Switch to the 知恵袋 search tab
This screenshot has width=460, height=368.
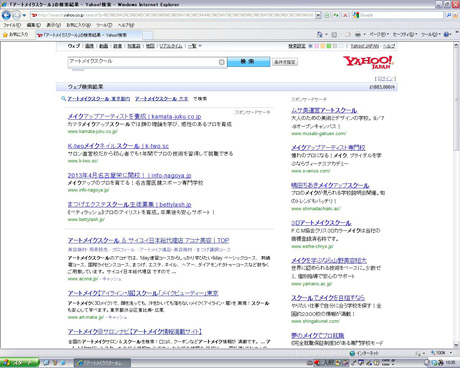tap(134, 46)
